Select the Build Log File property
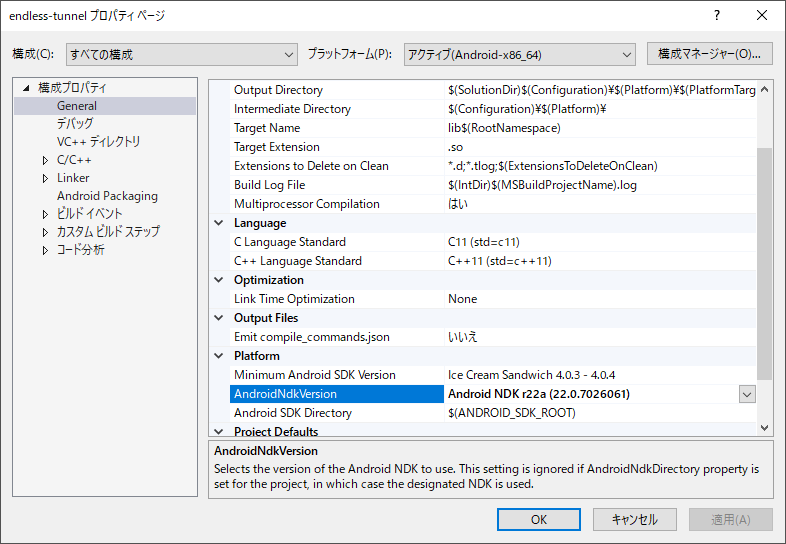Image resolution: width=786 pixels, height=544 pixels. point(493,185)
